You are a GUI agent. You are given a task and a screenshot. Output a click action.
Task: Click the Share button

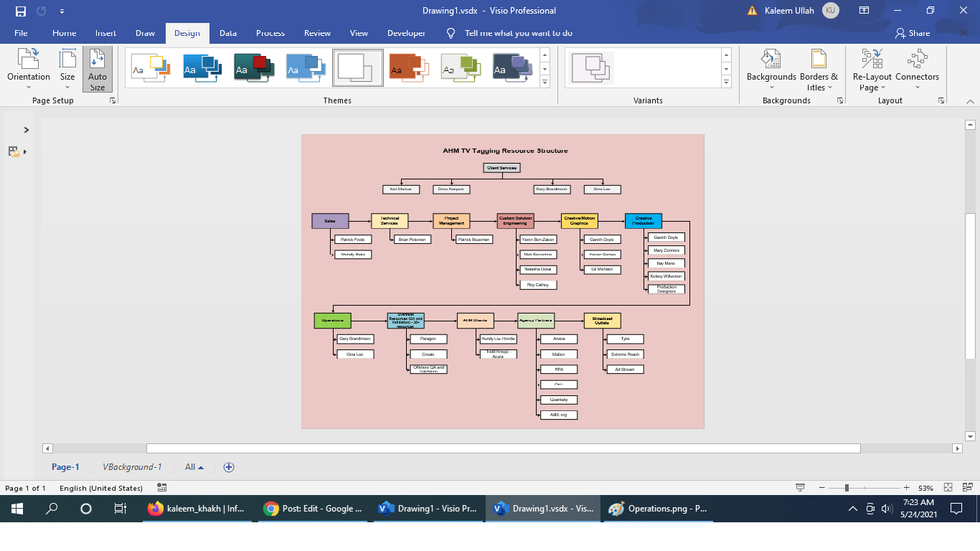(x=915, y=33)
